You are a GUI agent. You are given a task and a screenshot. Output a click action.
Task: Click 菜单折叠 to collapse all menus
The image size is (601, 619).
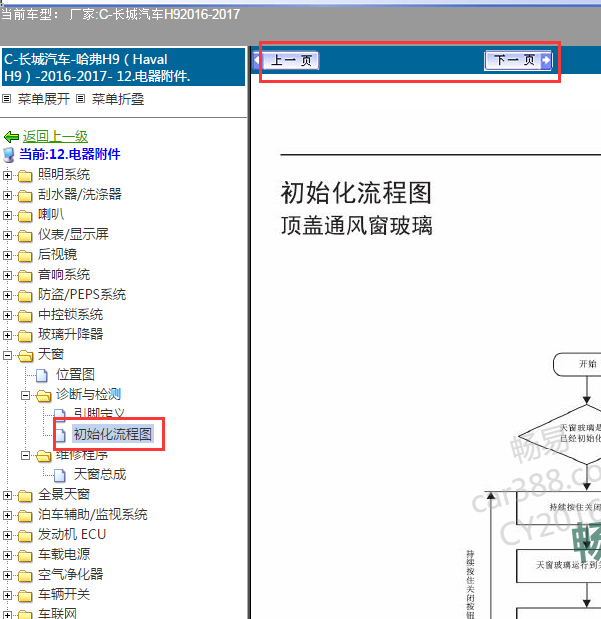coord(118,99)
